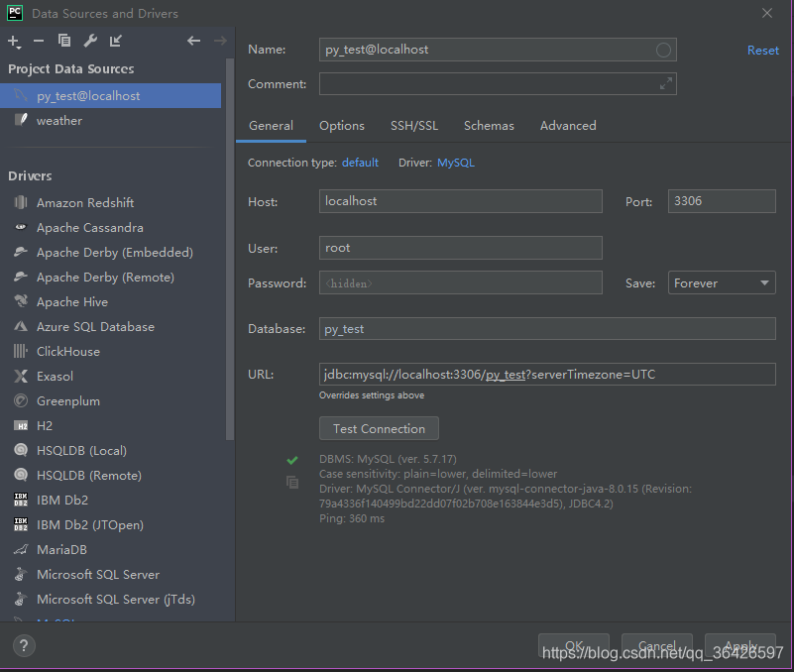
Task: Choose the MariaDB driver
Action: click(110, 549)
